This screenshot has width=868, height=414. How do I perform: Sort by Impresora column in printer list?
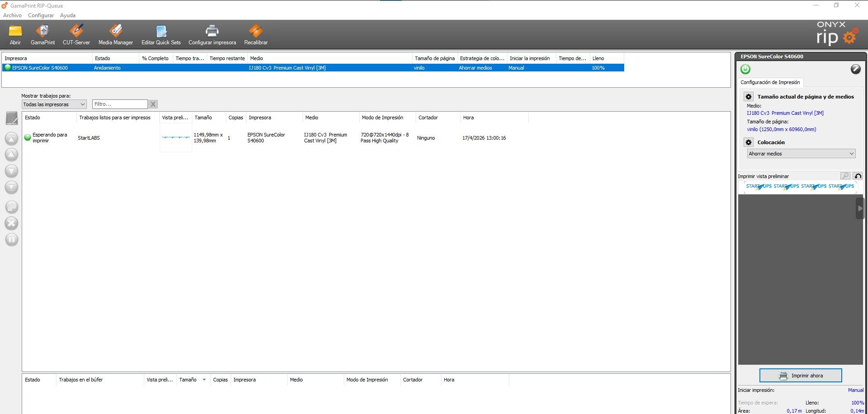coord(47,58)
